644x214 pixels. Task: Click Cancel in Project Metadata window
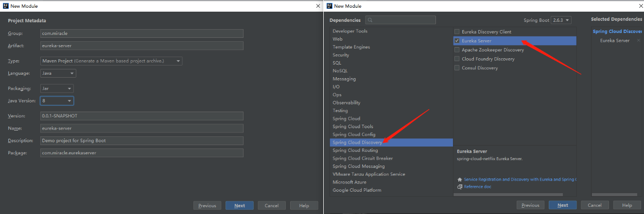click(272, 206)
